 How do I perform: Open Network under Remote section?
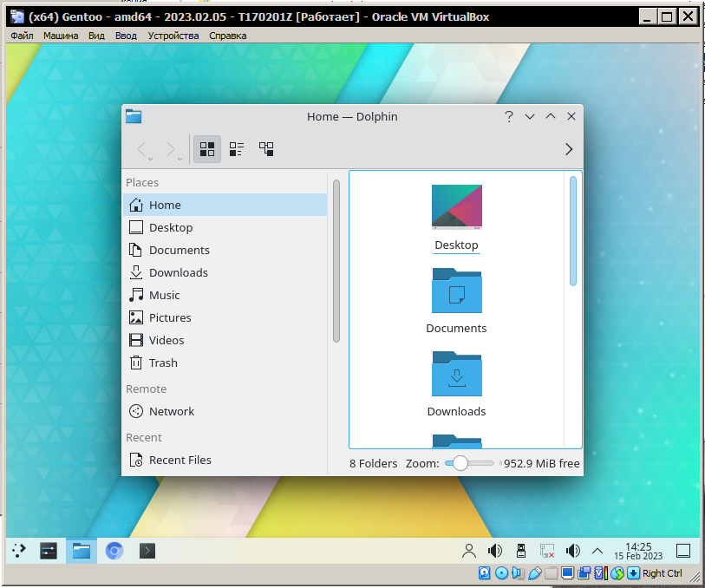(225, 411)
